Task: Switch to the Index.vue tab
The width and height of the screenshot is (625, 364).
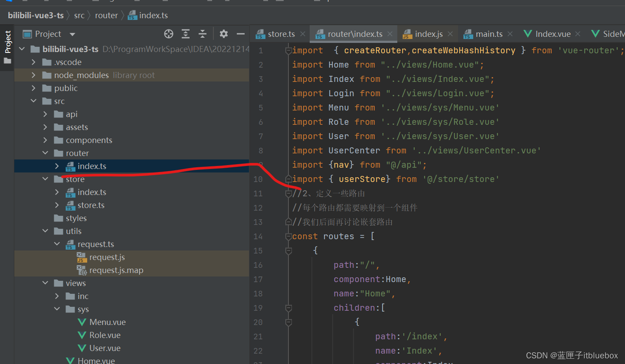Action: [x=553, y=34]
